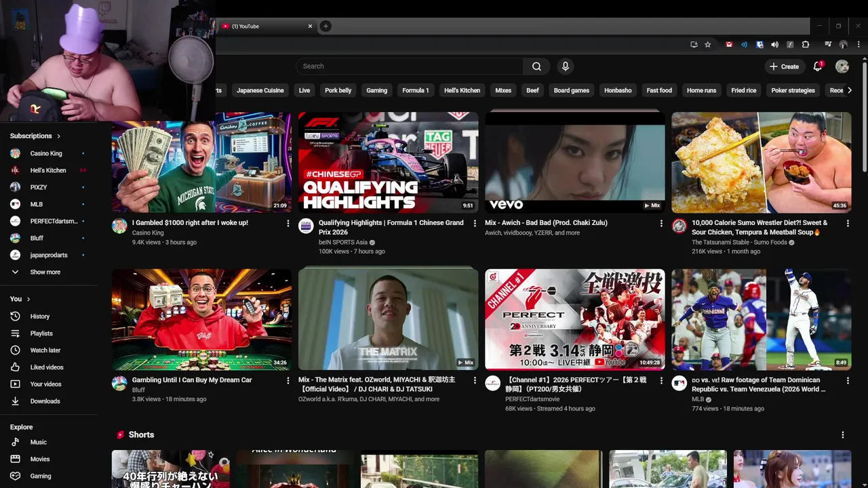Open options for 'Gambling Until' video
Screen dimensions: 868x488
pos(288,381)
